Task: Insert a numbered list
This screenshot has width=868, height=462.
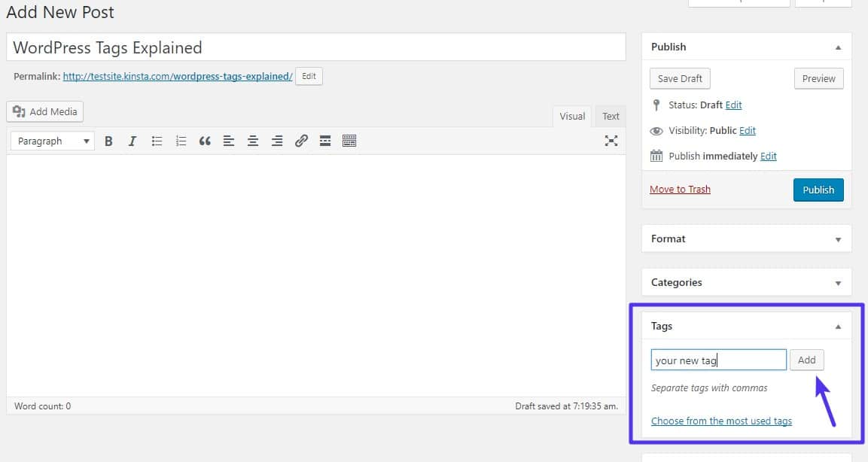Action: click(x=181, y=141)
